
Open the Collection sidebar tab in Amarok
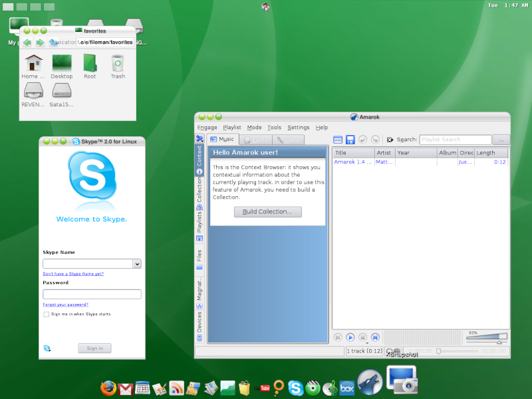click(x=199, y=194)
